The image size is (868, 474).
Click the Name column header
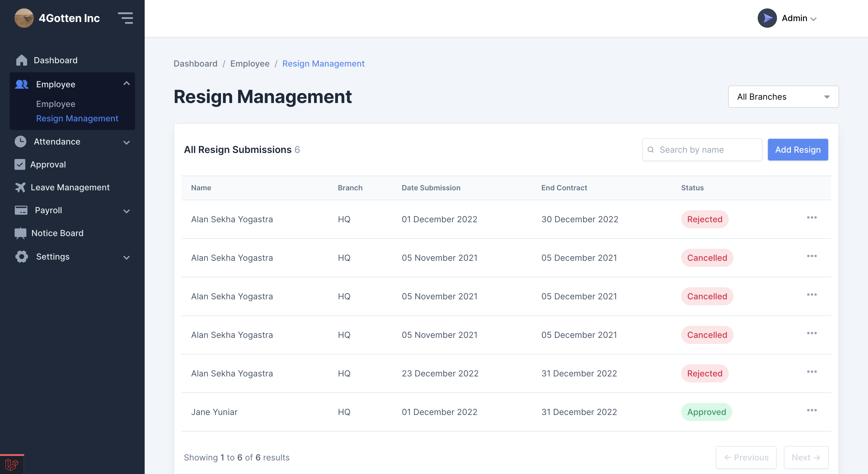201,188
